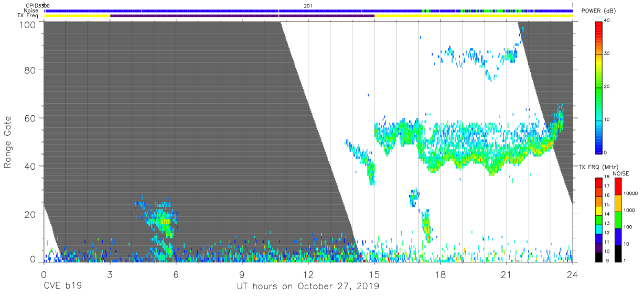
Task: Select the 20 label on the power scale
Action: 607,87
